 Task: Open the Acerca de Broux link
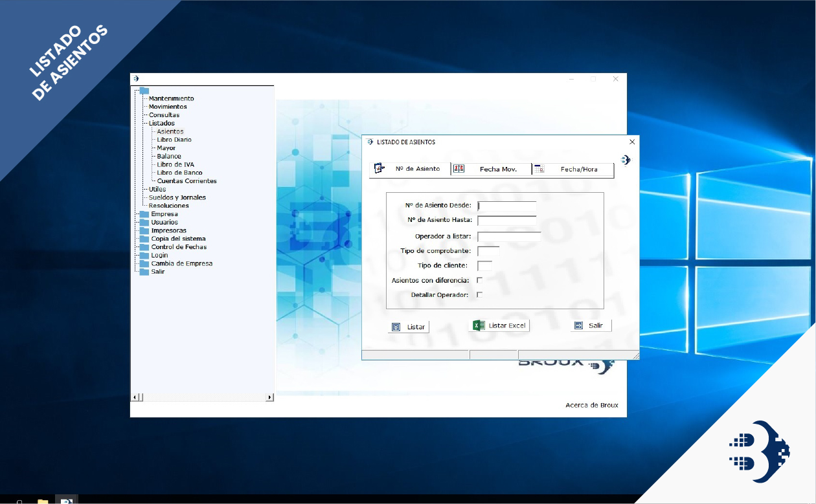pyautogui.click(x=592, y=405)
